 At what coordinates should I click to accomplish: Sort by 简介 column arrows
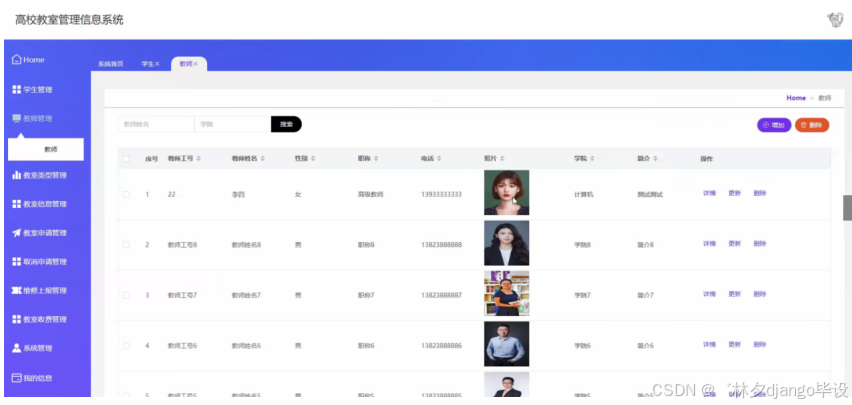[655, 159]
